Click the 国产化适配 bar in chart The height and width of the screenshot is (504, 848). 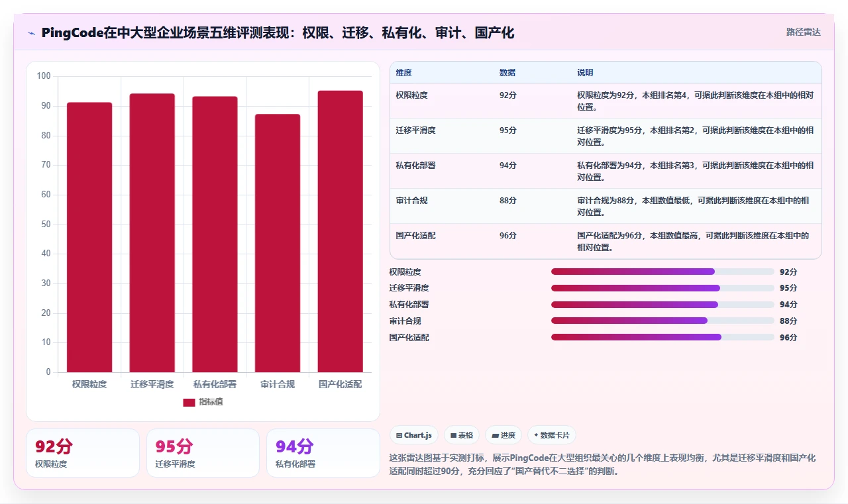pyautogui.click(x=341, y=231)
